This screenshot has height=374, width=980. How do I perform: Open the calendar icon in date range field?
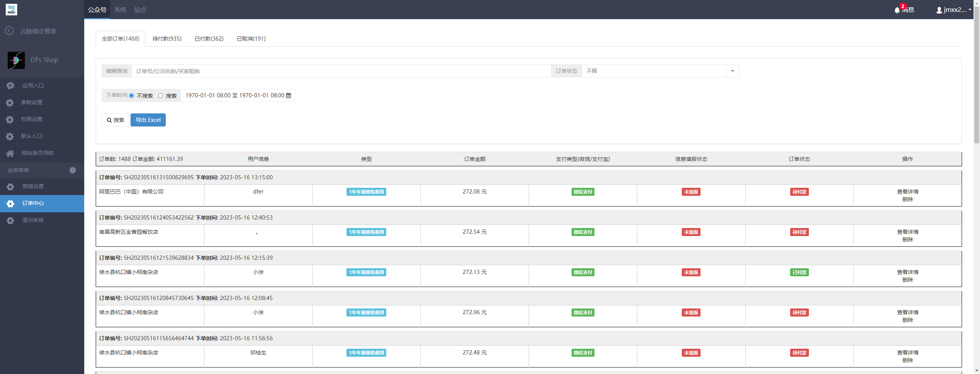click(x=289, y=95)
